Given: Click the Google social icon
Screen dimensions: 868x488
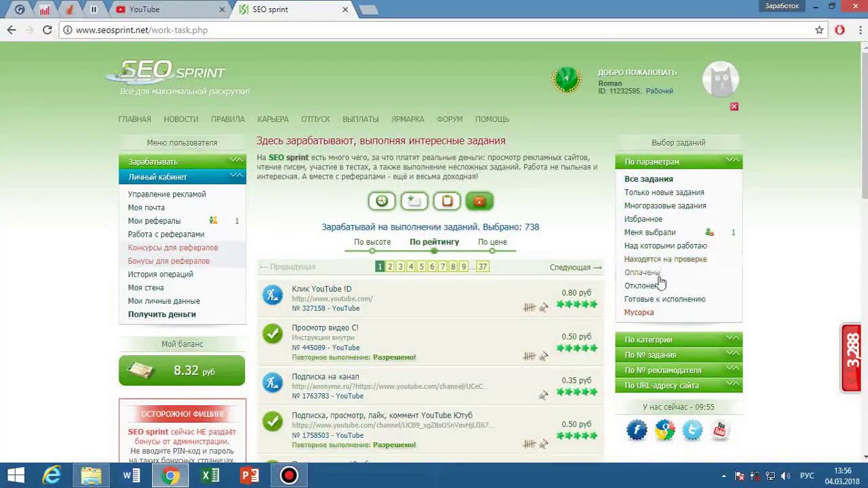Looking at the screenshot, I should (x=665, y=430).
